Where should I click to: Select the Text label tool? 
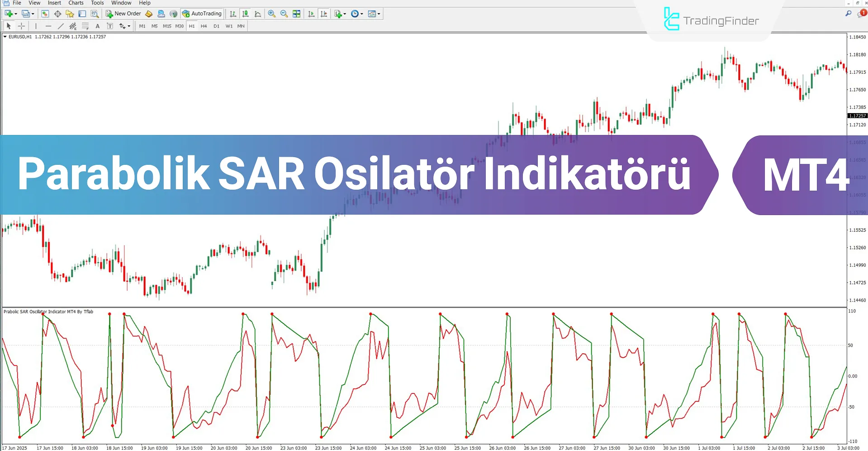point(110,26)
